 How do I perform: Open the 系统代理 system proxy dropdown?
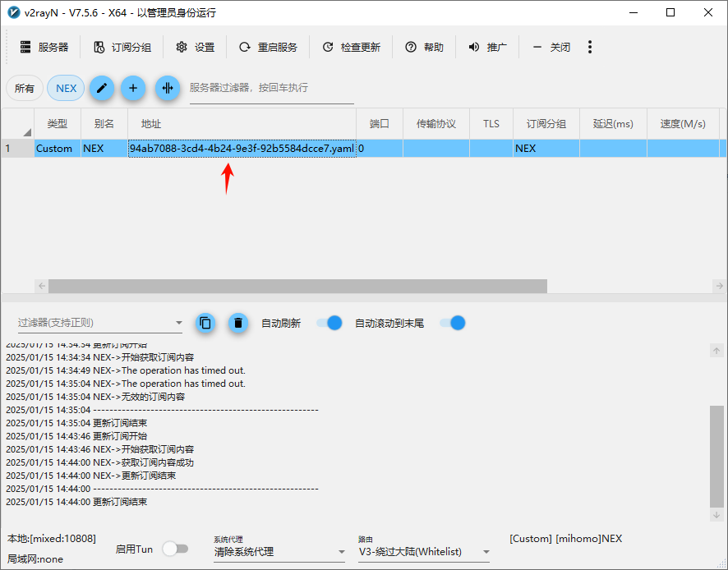click(x=279, y=552)
